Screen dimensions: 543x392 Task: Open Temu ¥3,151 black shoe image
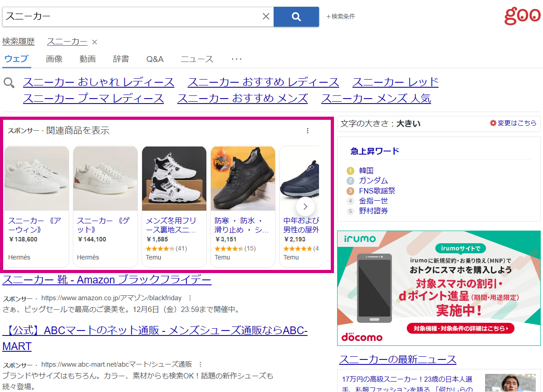tap(243, 178)
